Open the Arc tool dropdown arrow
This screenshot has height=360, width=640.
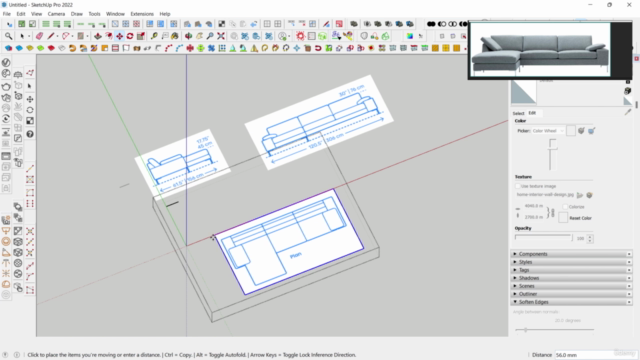coord(72,36)
